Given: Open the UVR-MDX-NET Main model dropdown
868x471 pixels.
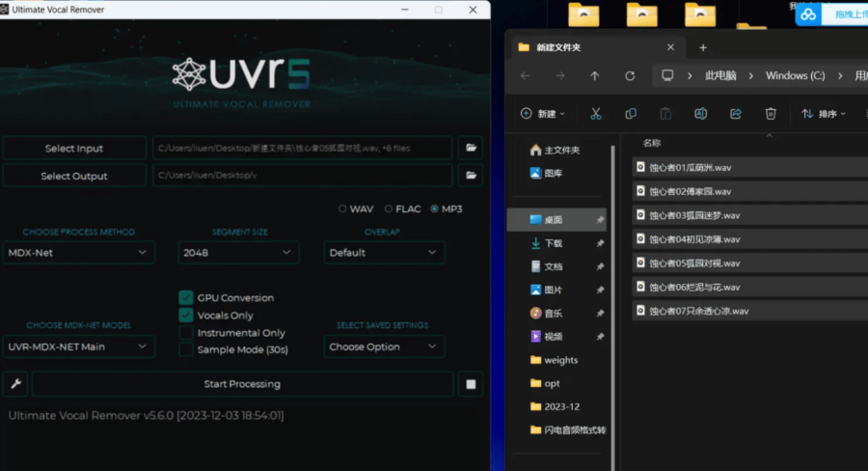Looking at the screenshot, I should coord(78,346).
